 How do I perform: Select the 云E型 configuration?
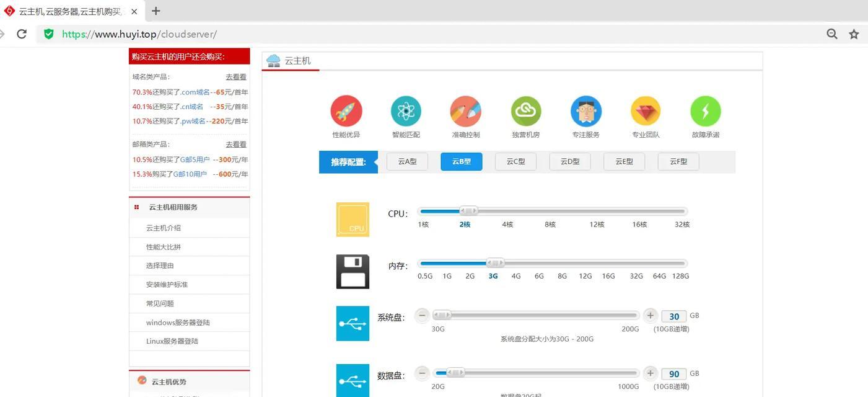pos(624,161)
